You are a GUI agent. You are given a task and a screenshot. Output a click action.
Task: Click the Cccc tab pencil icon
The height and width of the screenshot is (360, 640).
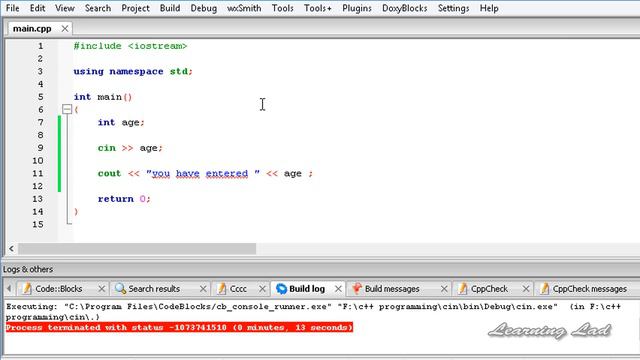coord(222,289)
